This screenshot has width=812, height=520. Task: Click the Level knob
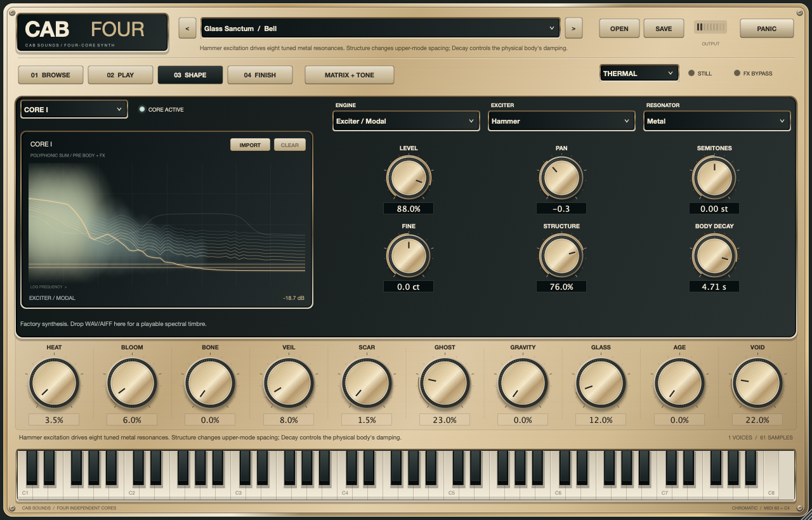pyautogui.click(x=409, y=177)
